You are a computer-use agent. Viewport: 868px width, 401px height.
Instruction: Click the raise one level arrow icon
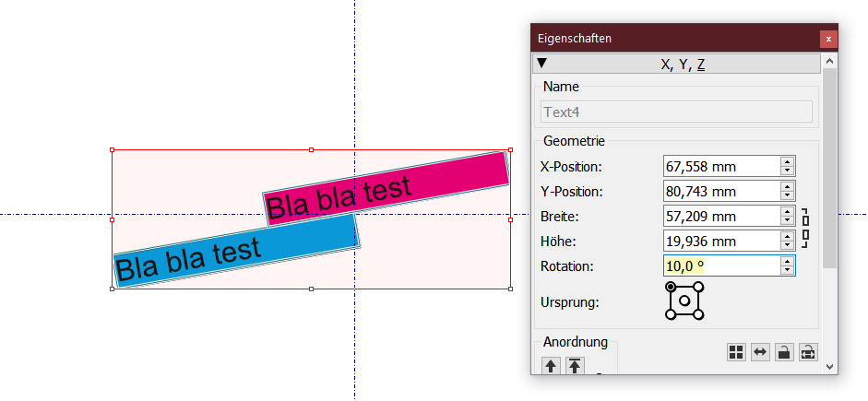pos(551,366)
